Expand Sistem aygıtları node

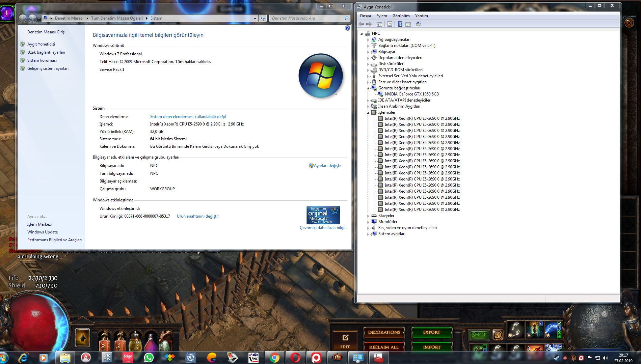tap(368, 234)
